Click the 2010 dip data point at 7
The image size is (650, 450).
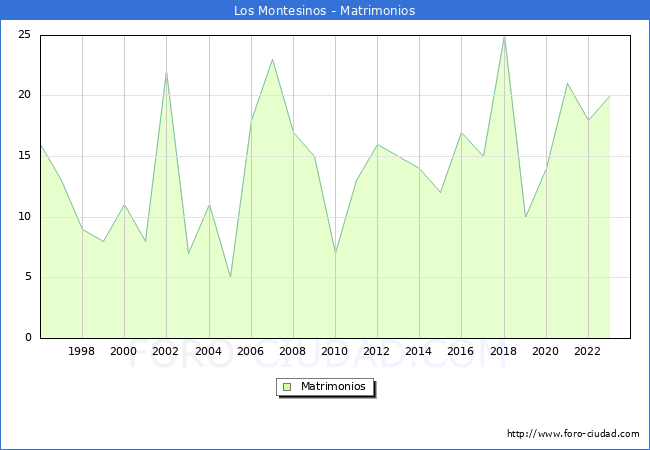[x=335, y=253]
